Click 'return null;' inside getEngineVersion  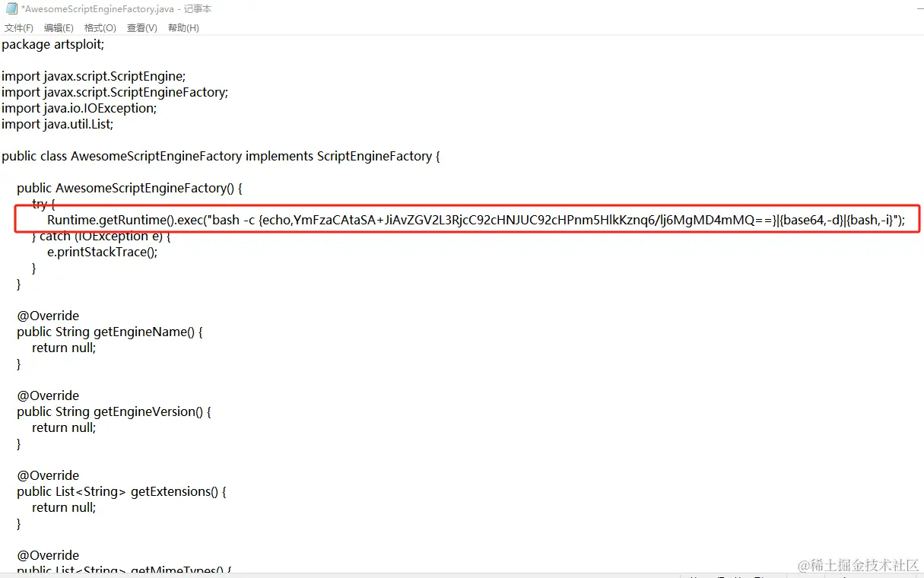[64, 427]
